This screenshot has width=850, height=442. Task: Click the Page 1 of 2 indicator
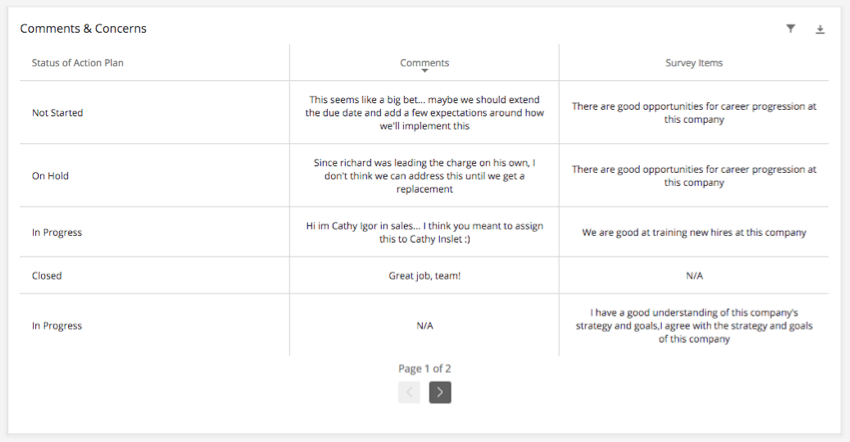tap(424, 368)
